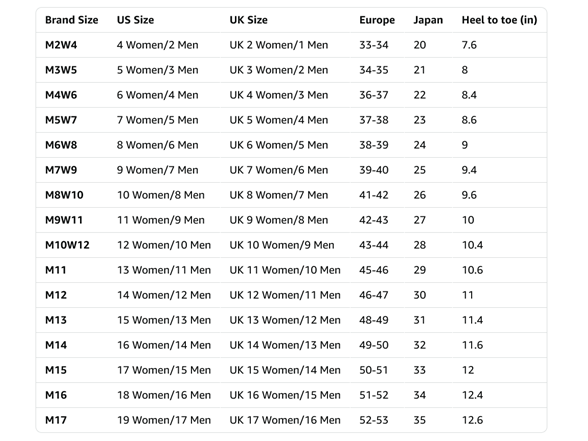Click the Heel to toe (in) header
The height and width of the screenshot is (441, 588).
click(x=500, y=20)
